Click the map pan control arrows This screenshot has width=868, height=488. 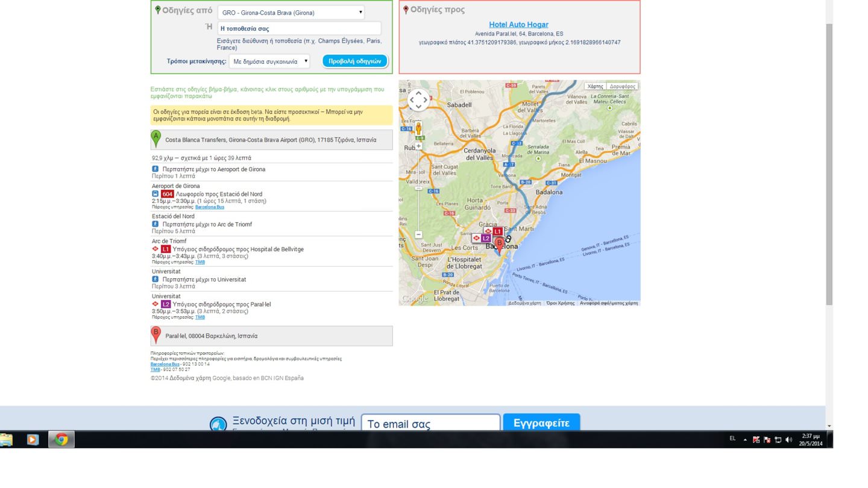[418, 100]
